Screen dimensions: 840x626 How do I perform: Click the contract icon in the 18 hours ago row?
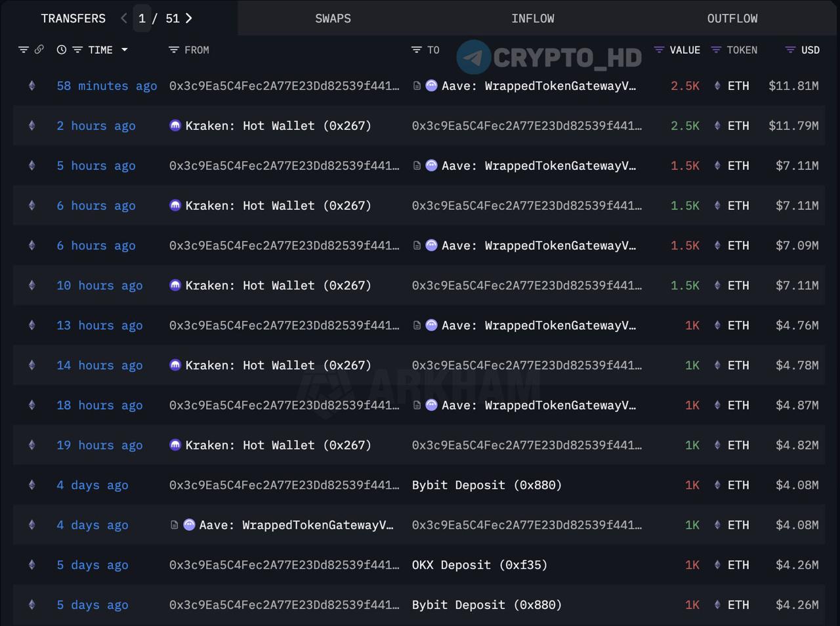coord(417,406)
